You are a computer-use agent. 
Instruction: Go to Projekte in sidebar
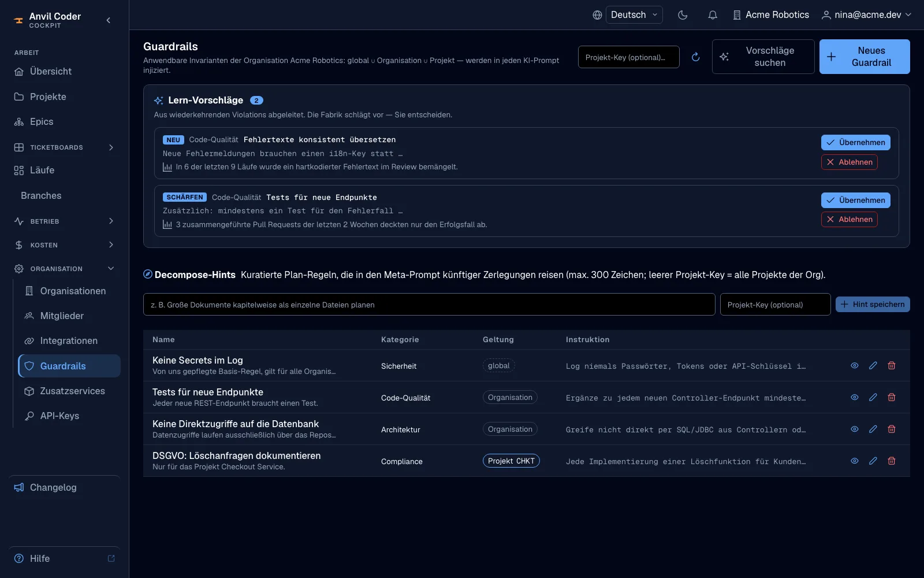64,97
